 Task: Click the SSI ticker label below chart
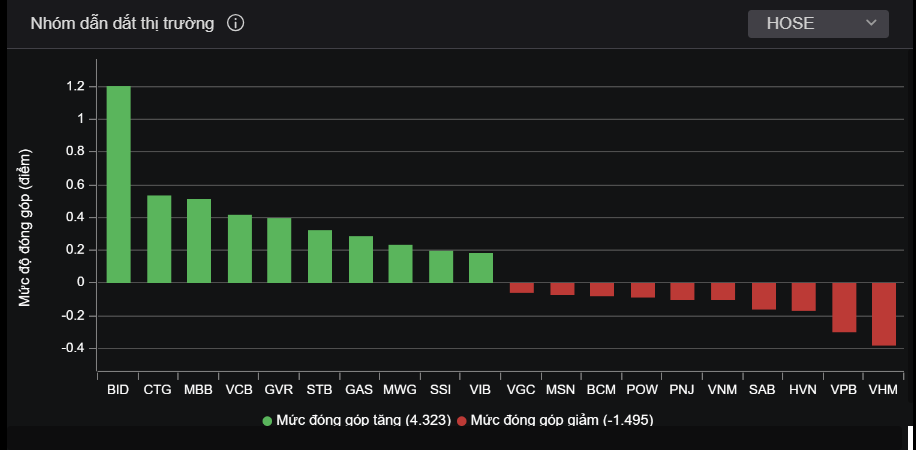coord(440,389)
